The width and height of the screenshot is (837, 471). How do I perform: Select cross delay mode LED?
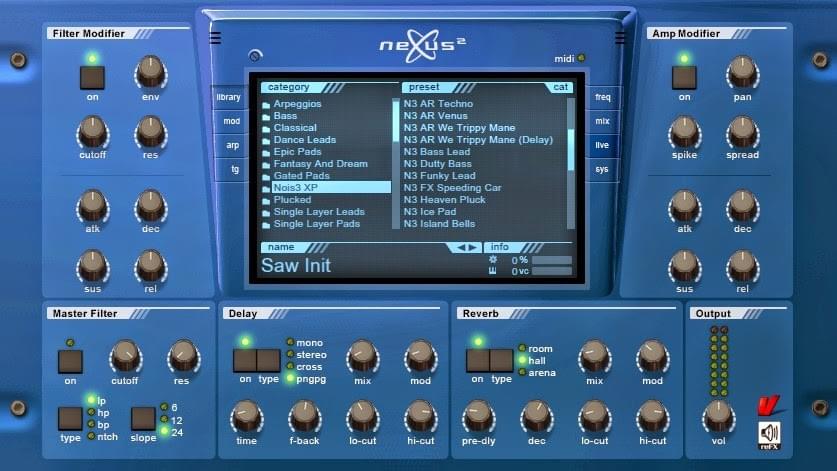click(290, 366)
